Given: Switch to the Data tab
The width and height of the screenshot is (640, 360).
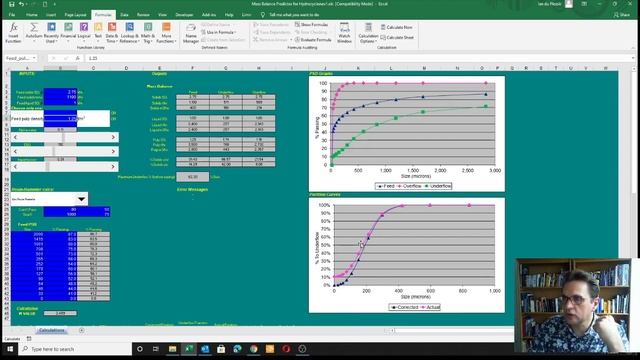Looking at the screenshot, I should click(124, 15).
